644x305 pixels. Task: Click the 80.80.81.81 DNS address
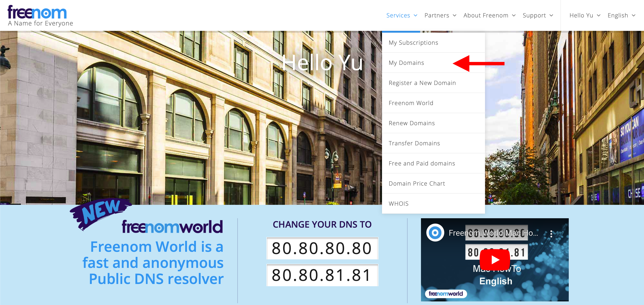[322, 275]
